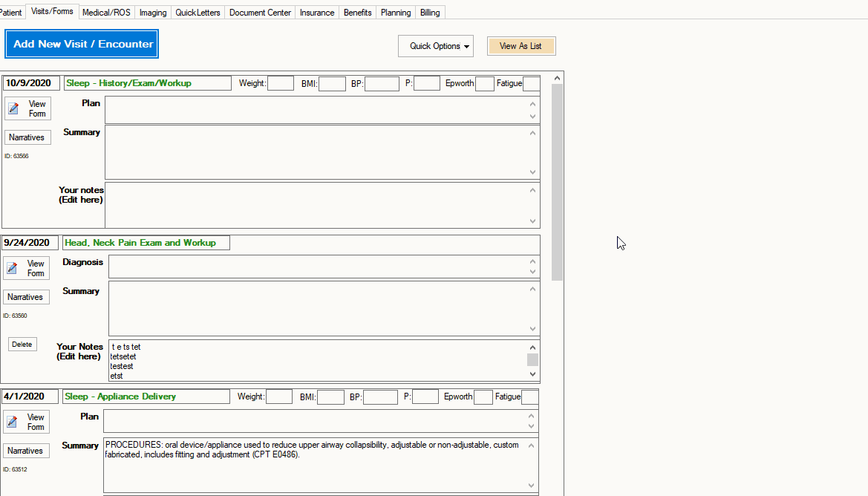Click the BP field for 4/1/2020 visit
This screenshot has height=496, width=868.
point(380,397)
